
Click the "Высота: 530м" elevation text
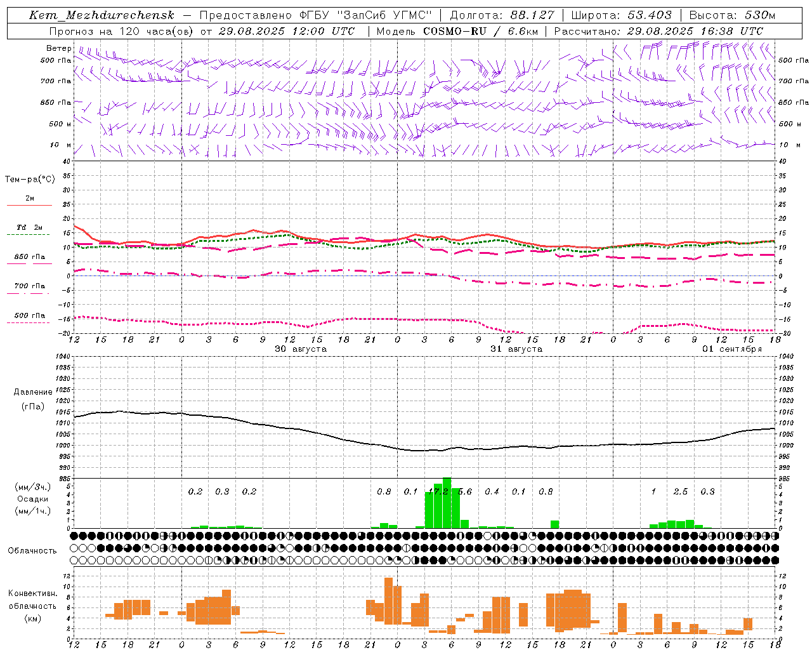click(732, 15)
